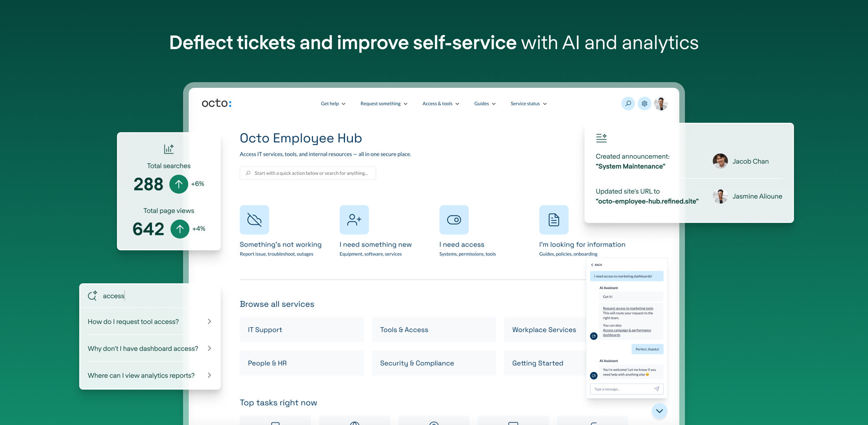Click the bar chart icon on the Total searches card
Viewport: 868px width, 425px height.
tap(168, 149)
